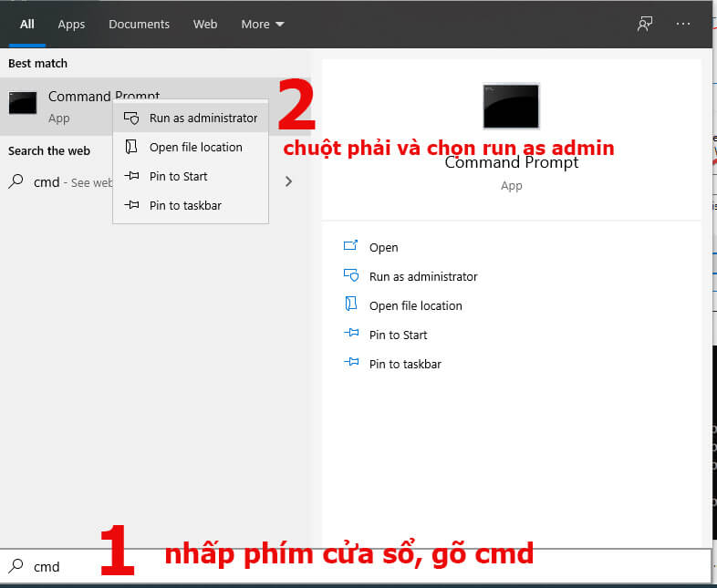Click Pin to taskbar in preview pane
717x588 pixels.
click(x=405, y=364)
